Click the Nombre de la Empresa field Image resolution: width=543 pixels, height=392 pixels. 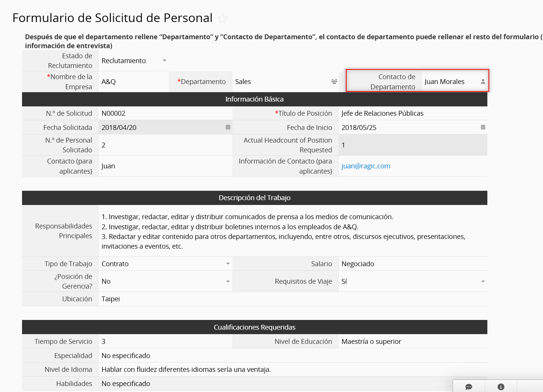(133, 82)
